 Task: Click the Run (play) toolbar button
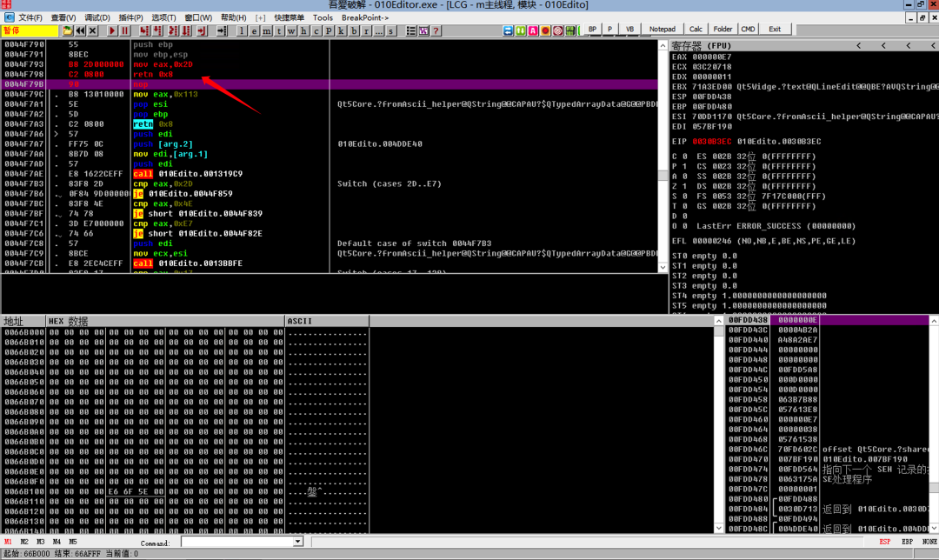[112, 30]
